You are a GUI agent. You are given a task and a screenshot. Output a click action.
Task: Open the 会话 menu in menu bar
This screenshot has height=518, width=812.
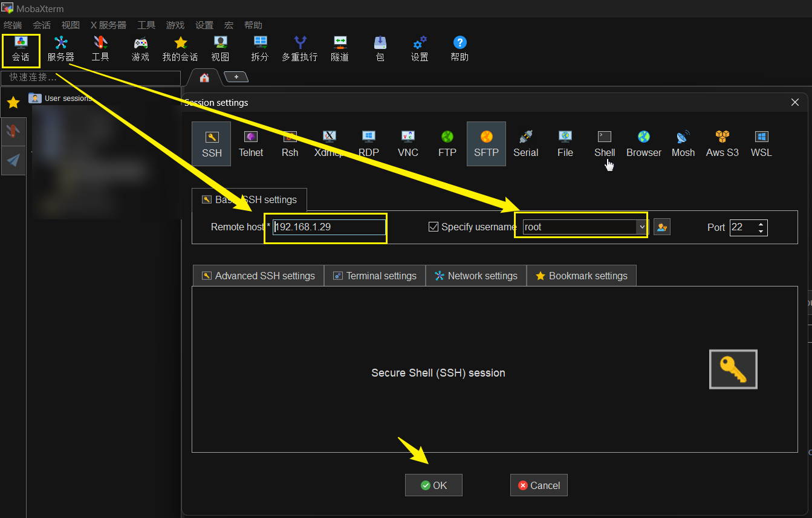[x=42, y=25]
